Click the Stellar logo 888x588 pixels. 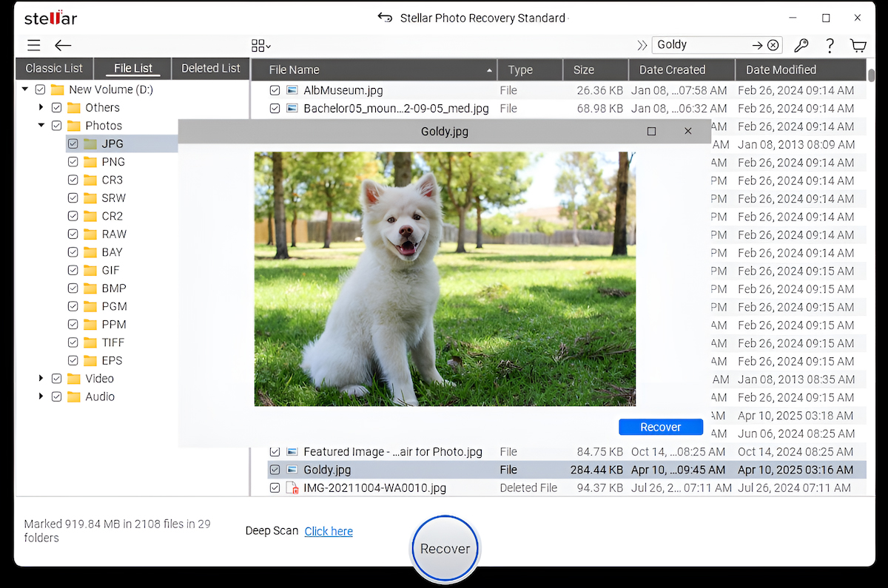click(50, 17)
